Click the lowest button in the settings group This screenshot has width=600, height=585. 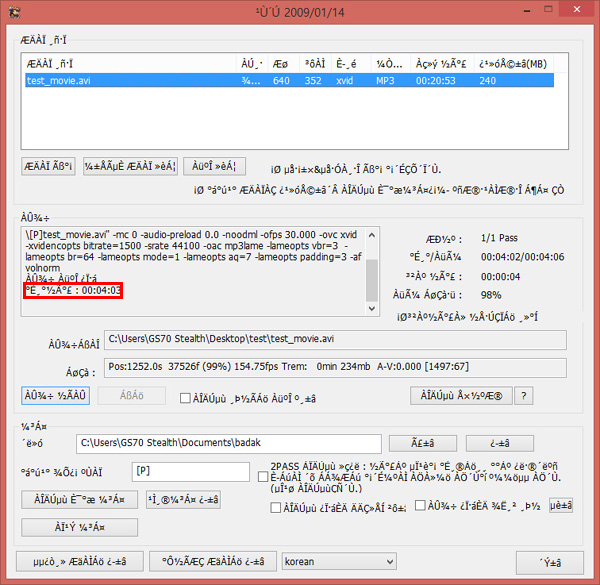[x=80, y=528]
